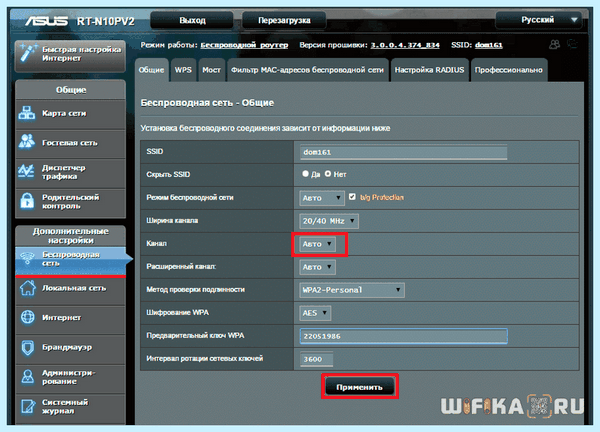Image resolution: width=600 pixels, height=432 pixels.
Task: Click the Parental Control lock icon
Action: 27,201
